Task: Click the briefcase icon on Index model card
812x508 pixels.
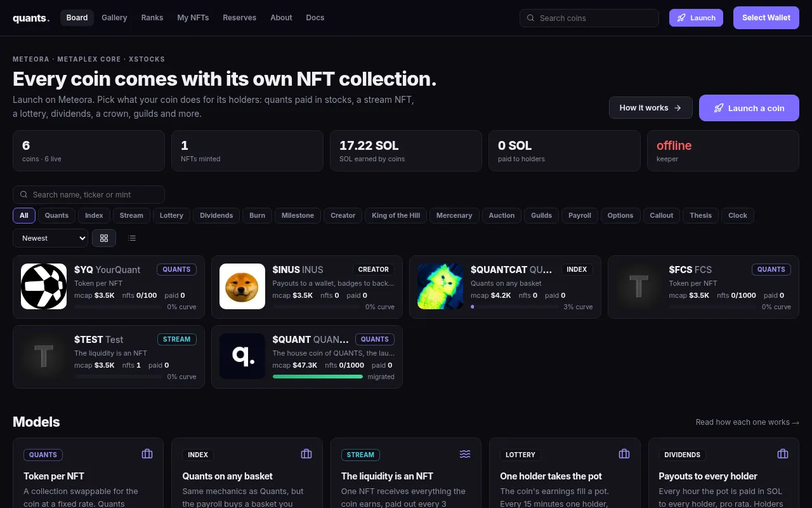Action: tap(306, 454)
